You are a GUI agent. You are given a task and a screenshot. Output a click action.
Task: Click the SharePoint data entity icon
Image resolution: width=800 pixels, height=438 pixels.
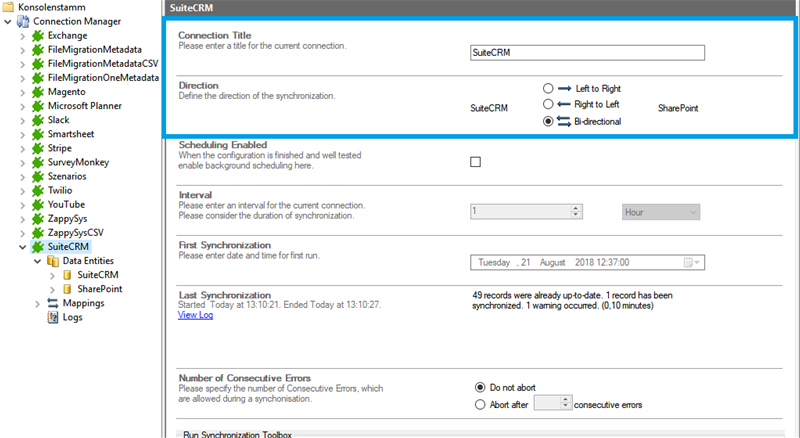(67, 288)
